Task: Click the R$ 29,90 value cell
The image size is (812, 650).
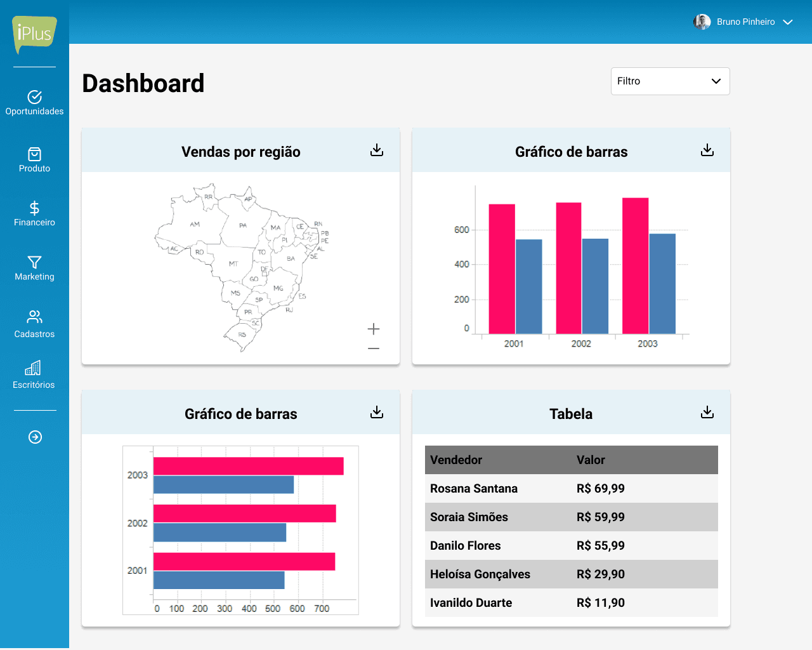Action: 601,574
